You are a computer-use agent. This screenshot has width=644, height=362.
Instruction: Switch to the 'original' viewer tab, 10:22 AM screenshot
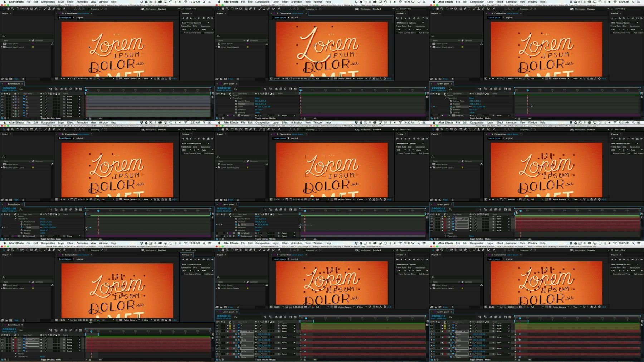[x=79, y=17]
